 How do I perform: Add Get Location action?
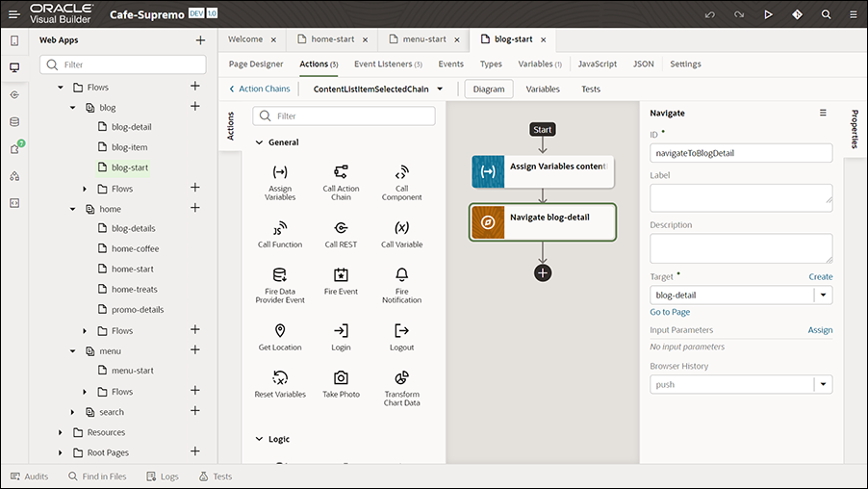[x=280, y=337]
